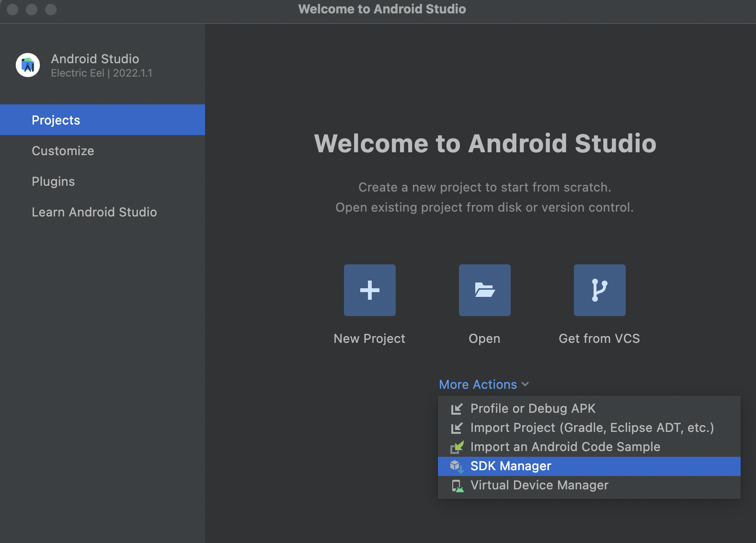Open the SDK Manager menu entry
This screenshot has width=756, height=543.
click(589, 466)
